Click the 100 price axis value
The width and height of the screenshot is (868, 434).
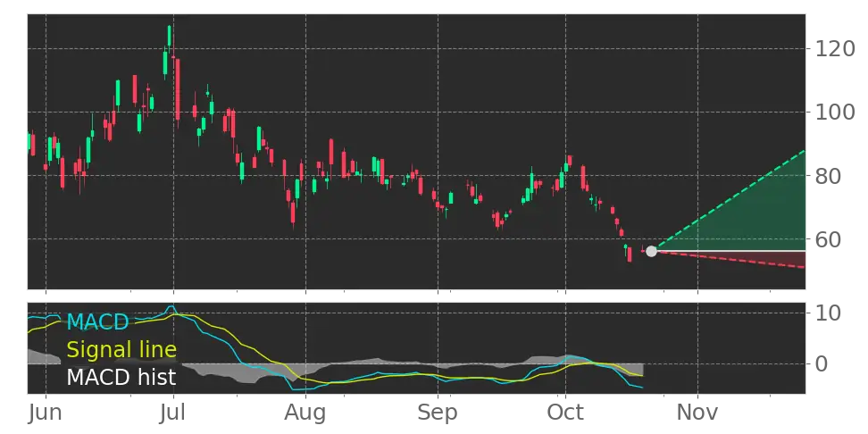point(834,113)
